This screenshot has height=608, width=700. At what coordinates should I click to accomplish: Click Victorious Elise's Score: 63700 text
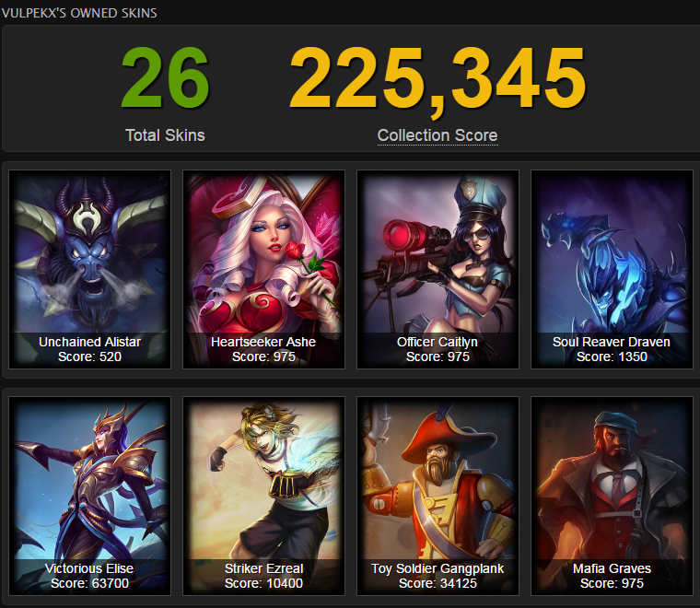coord(89,583)
